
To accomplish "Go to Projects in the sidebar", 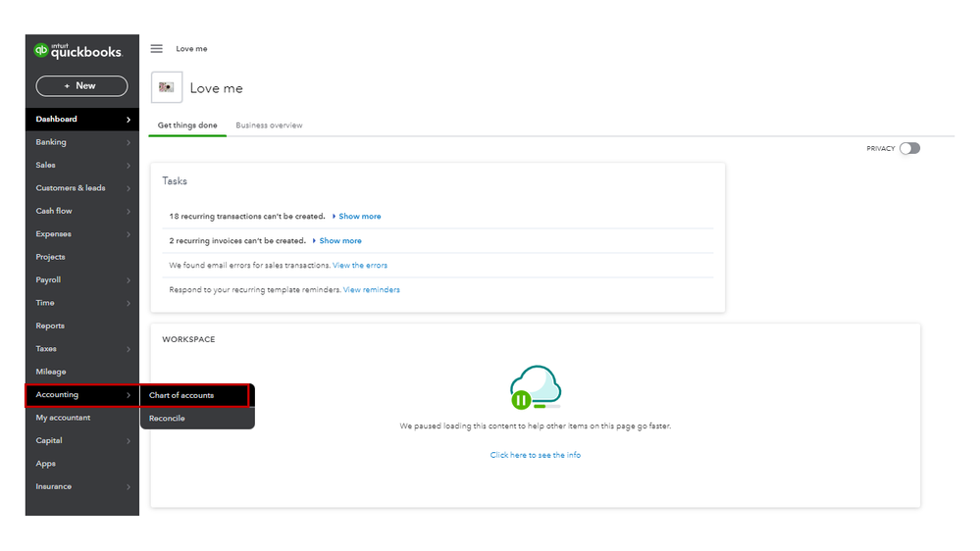I will coord(81,258).
